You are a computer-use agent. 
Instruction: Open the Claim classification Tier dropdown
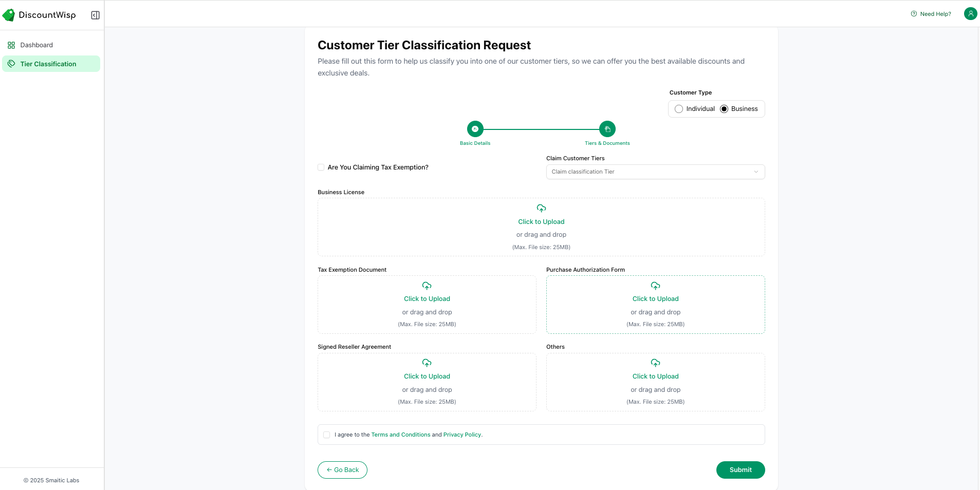click(x=655, y=172)
